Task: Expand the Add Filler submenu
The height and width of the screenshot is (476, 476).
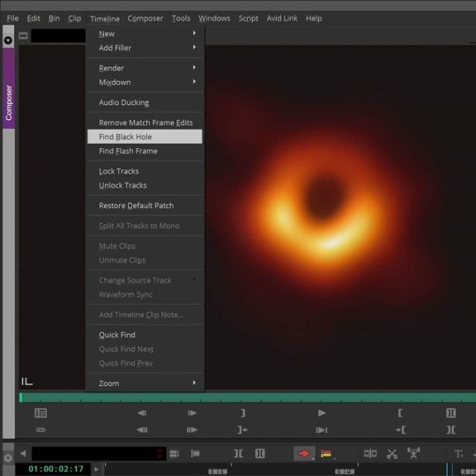Action: click(145, 48)
